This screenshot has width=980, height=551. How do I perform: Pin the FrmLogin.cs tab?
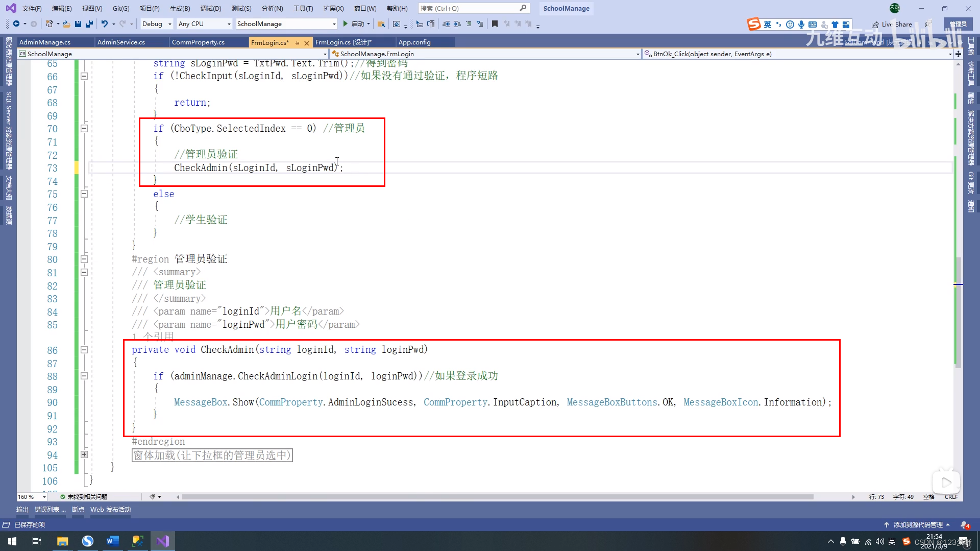(297, 43)
